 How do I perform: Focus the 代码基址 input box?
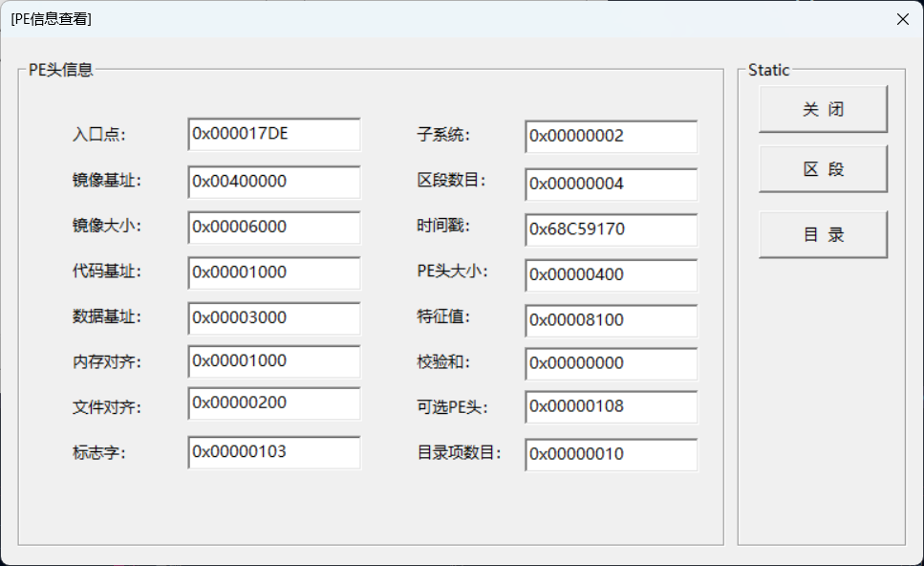(274, 272)
